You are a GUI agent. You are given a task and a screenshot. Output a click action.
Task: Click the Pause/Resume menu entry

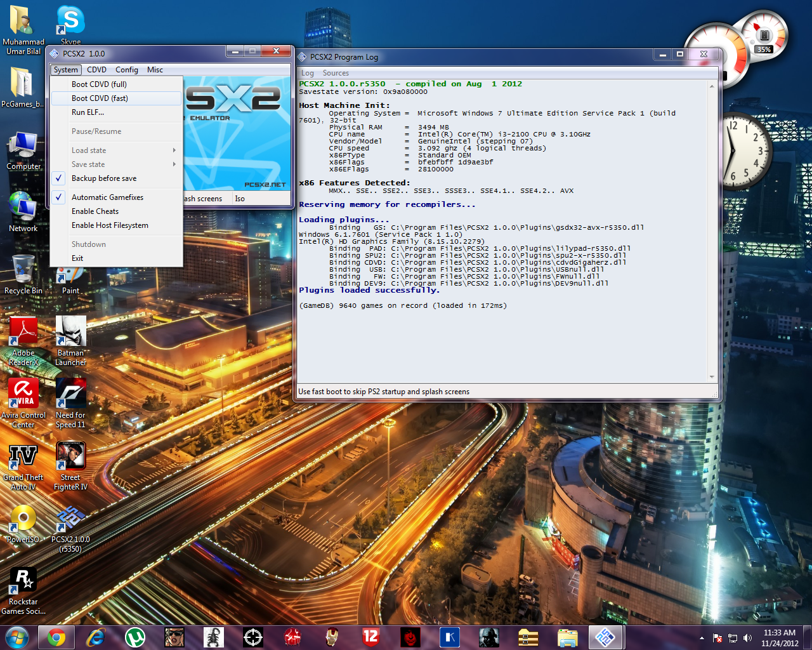click(116, 131)
